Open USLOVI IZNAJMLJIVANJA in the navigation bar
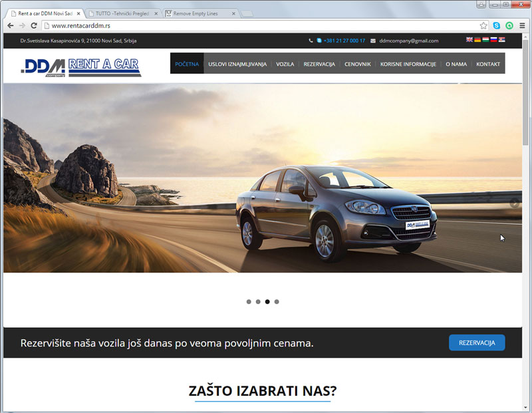Viewport: 532px width, 413px height. point(237,64)
